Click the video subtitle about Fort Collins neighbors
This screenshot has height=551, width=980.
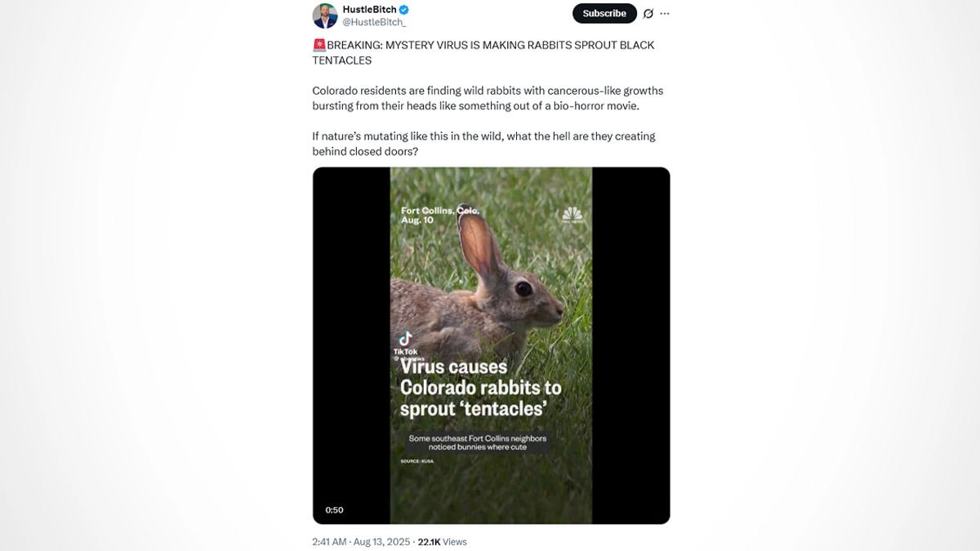478,442
